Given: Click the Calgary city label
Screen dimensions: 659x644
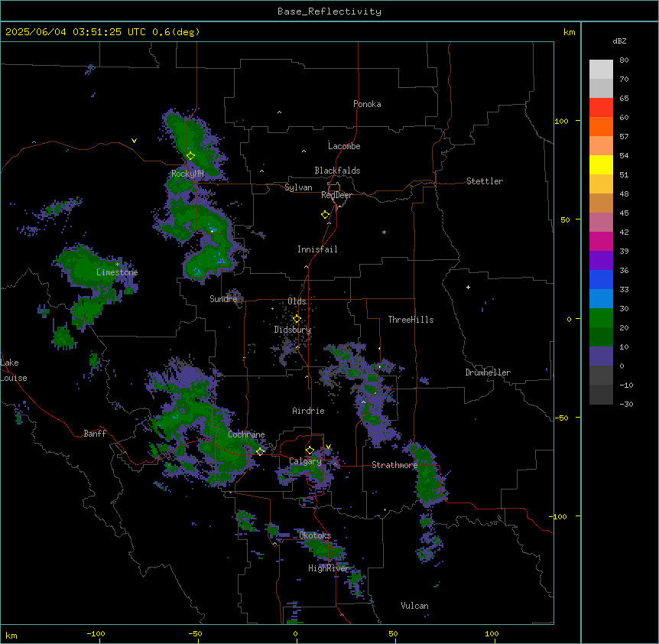Looking at the screenshot, I should [306, 461].
